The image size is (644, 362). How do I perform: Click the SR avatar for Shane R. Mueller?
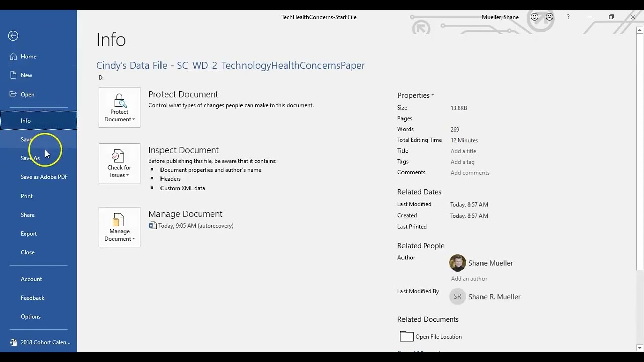pyautogui.click(x=457, y=297)
